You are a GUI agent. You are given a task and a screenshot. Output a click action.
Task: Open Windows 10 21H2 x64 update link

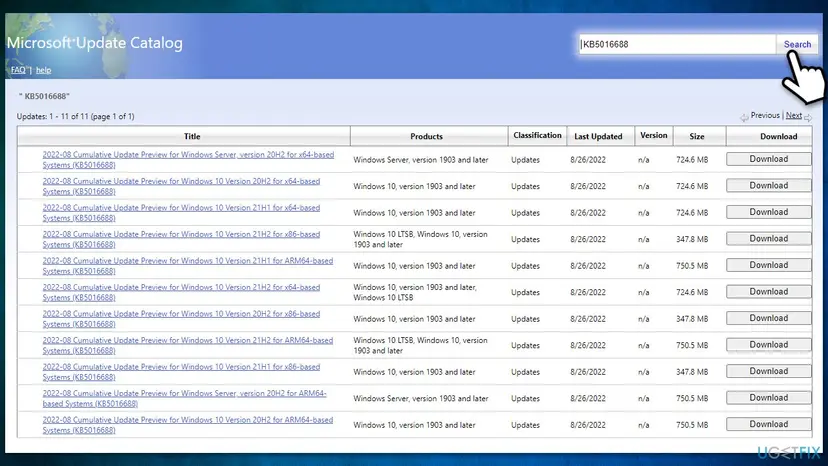181,292
